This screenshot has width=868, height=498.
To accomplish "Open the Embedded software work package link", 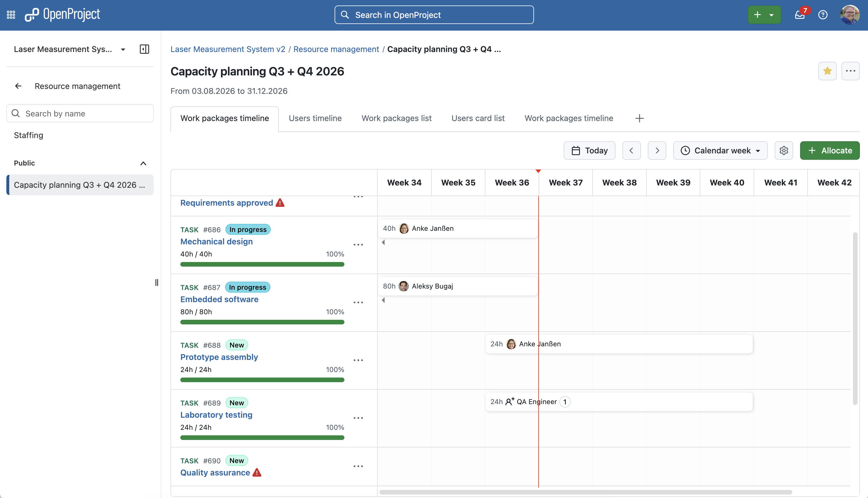I will pyautogui.click(x=219, y=299).
